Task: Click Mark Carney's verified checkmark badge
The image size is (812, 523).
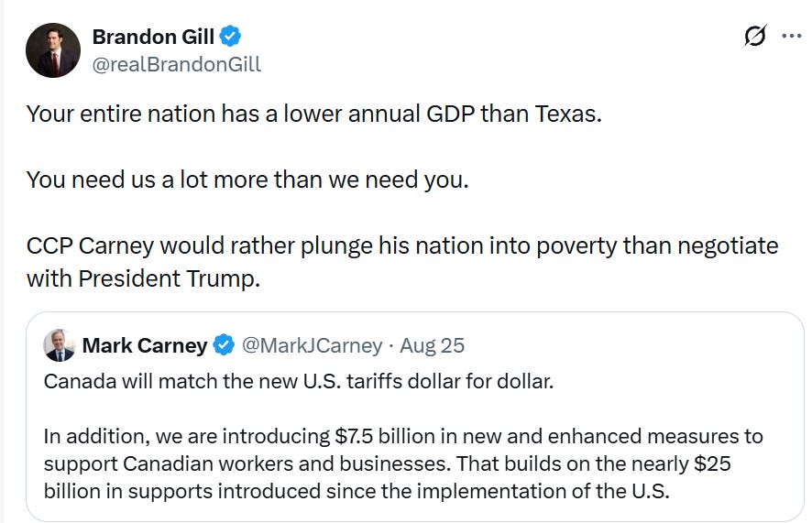Action: [224, 345]
